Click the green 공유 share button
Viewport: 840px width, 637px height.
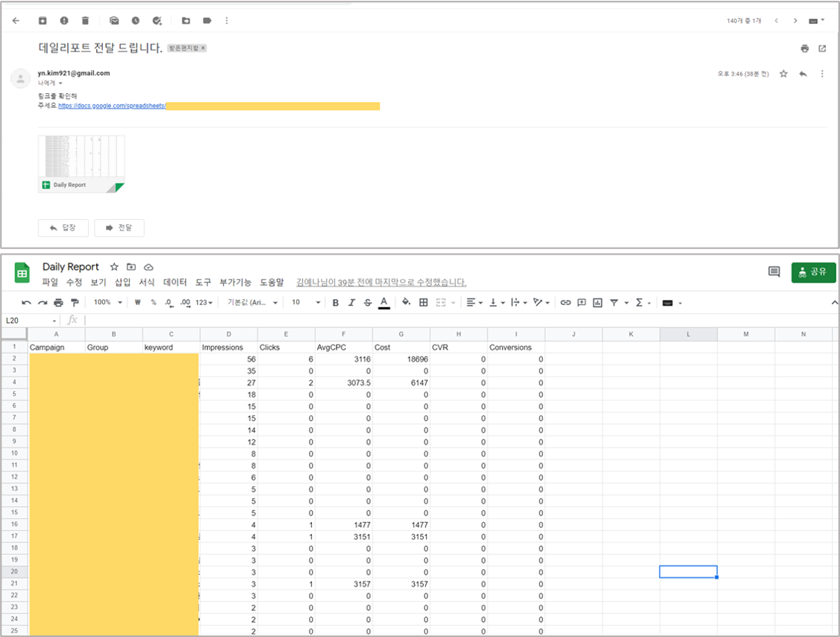[x=813, y=272]
